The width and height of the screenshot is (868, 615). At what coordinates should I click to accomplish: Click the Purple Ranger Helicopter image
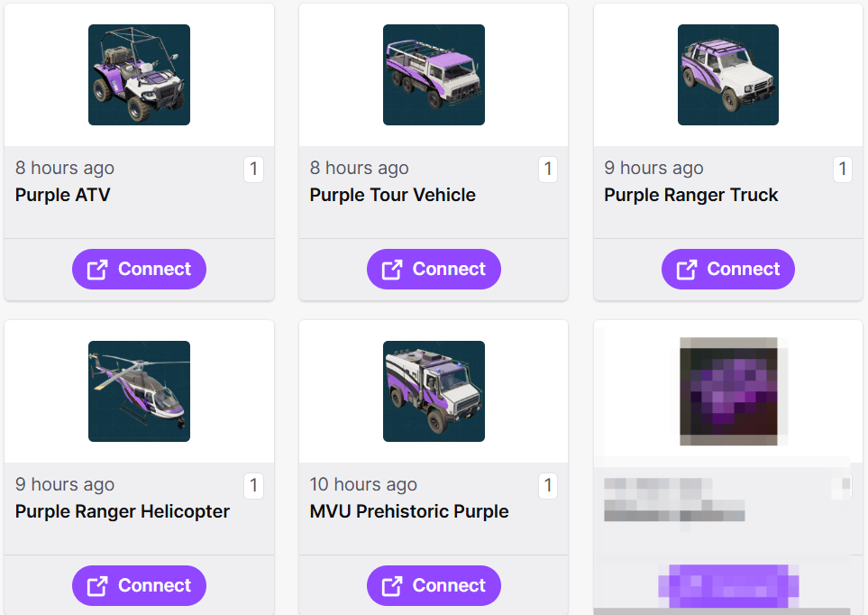[x=139, y=391]
